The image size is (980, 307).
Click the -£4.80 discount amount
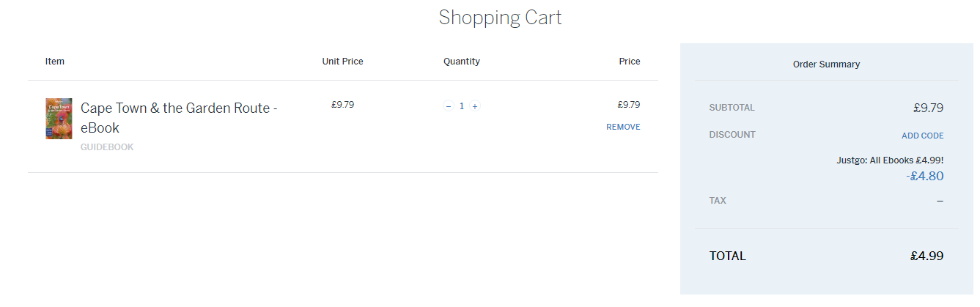click(x=924, y=176)
